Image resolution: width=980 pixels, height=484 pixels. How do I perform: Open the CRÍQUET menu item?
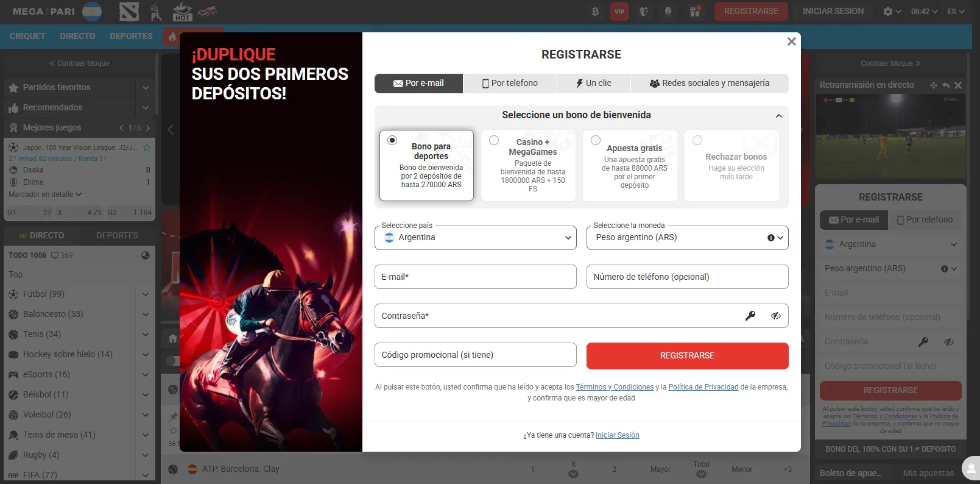[x=27, y=37]
